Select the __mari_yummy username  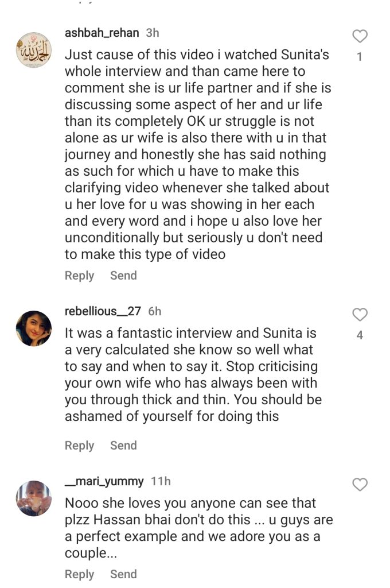tap(104, 481)
